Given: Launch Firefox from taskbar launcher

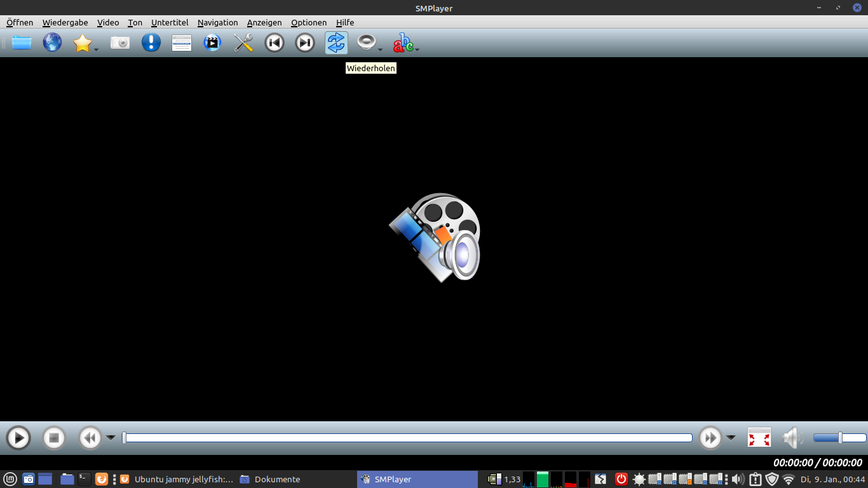Looking at the screenshot, I should (x=101, y=479).
